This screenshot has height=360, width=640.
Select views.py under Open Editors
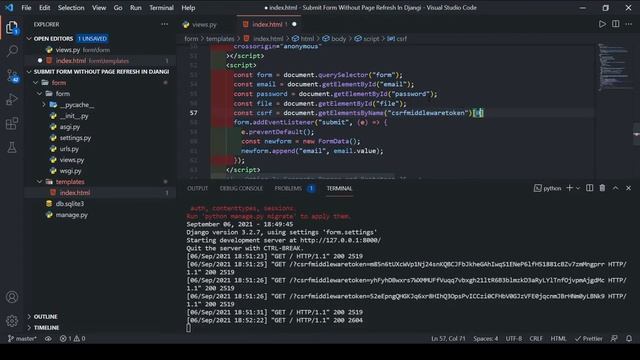(68, 50)
